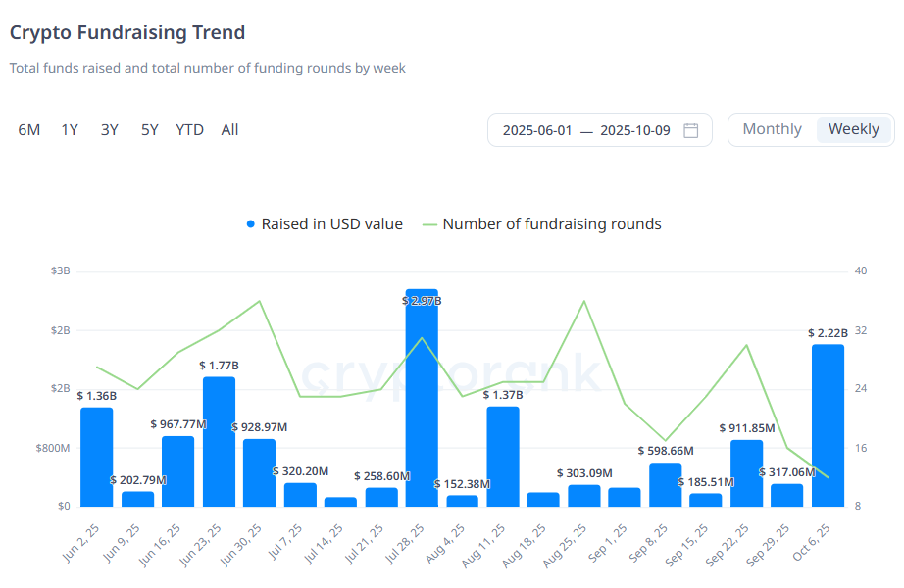Viewport: 904px width, 588px height.
Task: Click the end date 2025-10-09 field
Action: 635,130
